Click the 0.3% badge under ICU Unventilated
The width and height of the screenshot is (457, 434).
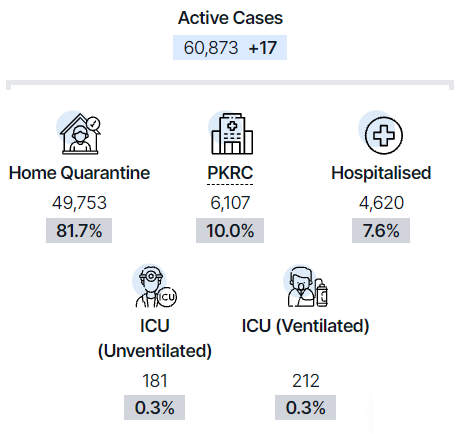point(155,408)
